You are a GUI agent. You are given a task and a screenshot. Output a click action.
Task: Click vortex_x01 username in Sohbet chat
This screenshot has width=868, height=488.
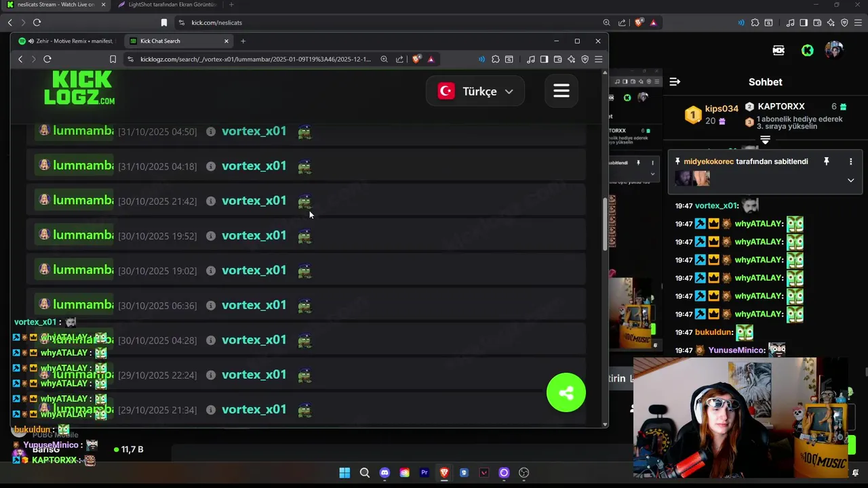tap(716, 205)
